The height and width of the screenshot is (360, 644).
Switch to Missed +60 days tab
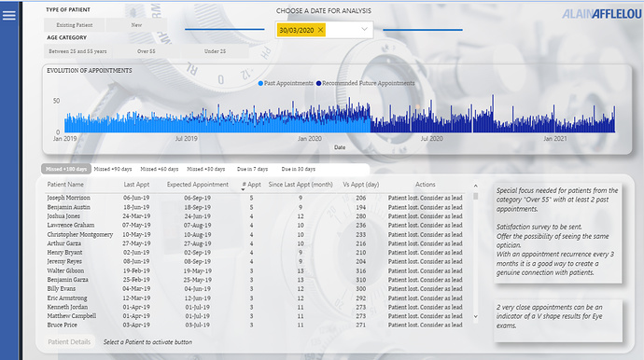(160, 169)
